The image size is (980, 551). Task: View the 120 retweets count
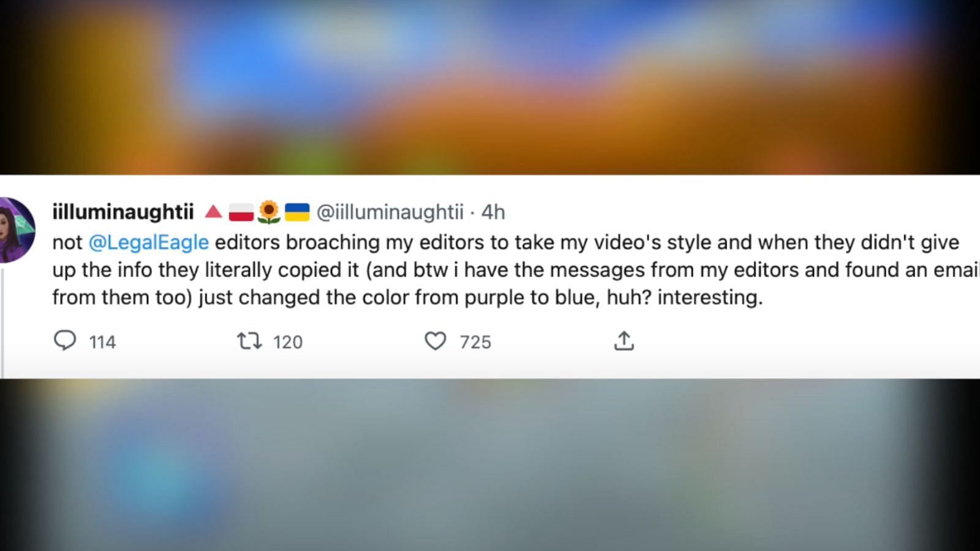[288, 342]
